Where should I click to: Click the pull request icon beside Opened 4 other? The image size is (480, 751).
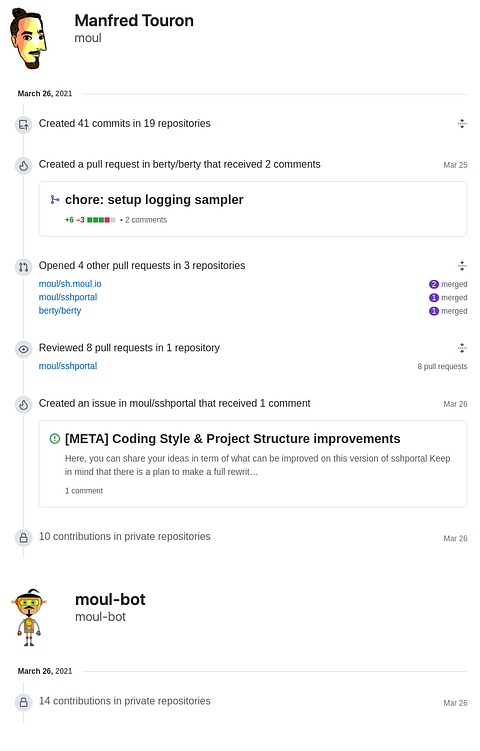23,267
